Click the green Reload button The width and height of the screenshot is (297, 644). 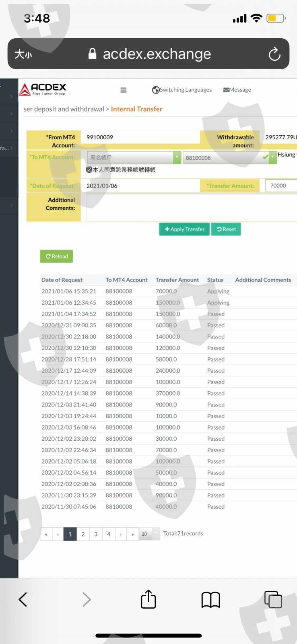click(x=56, y=256)
